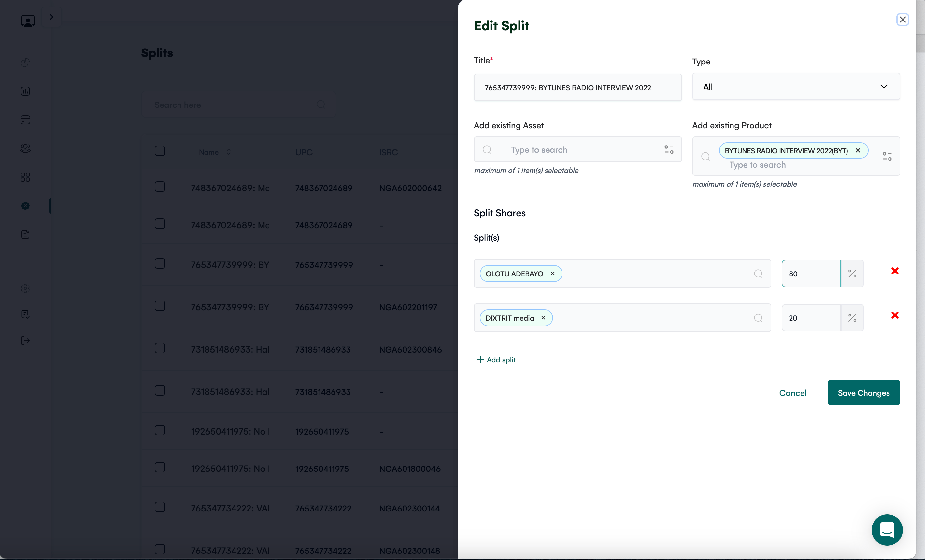Open the settings gear sidebar icon
Screen dimensions: 925x560
(25, 288)
